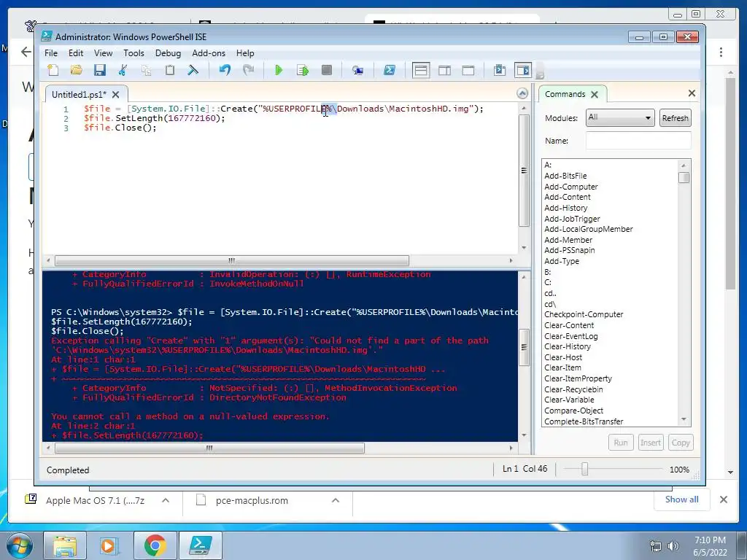747x560 pixels.
Task: Open options chevron for pce-macplus.rom download
Action: click(336, 500)
